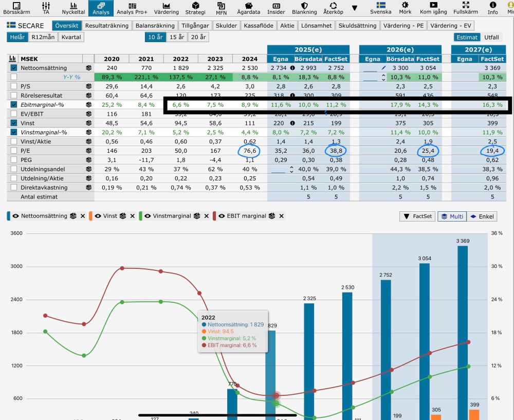
Task: Select the R12mån period button
Action: (43, 37)
